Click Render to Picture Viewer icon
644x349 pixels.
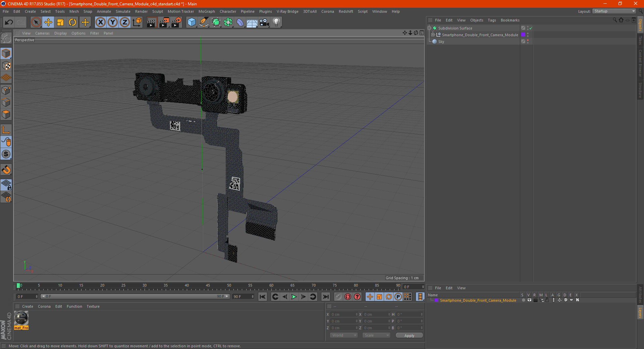point(164,22)
